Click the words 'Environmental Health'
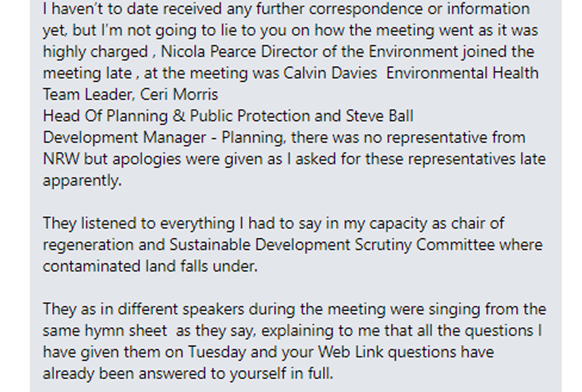The image size is (582, 392). (x=462, y=73)
